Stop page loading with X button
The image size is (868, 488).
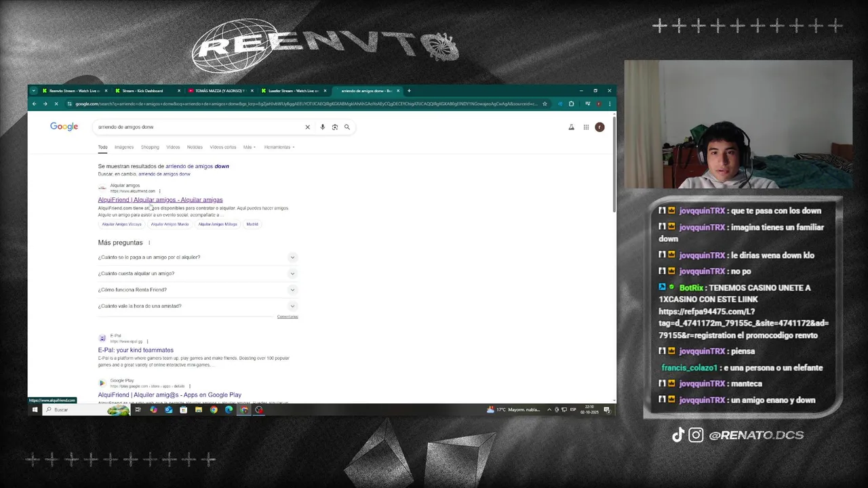[56, 104]
